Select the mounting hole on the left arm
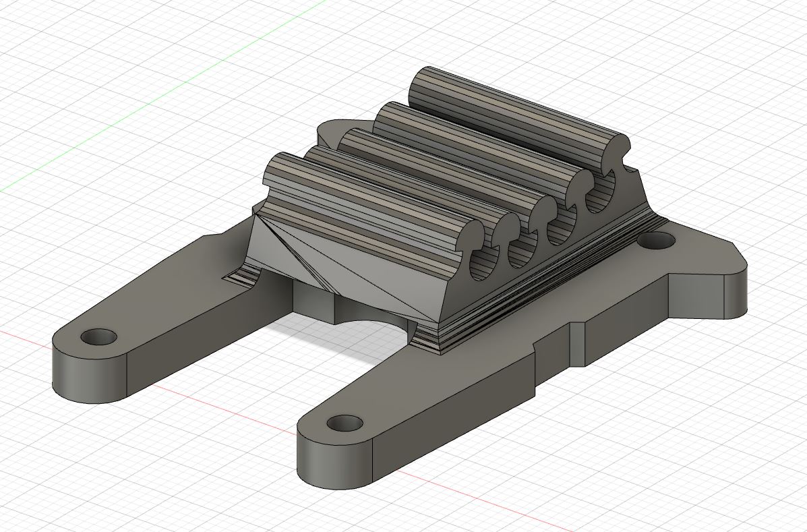This screenshot has width=807, height=532. click(99, 338)
